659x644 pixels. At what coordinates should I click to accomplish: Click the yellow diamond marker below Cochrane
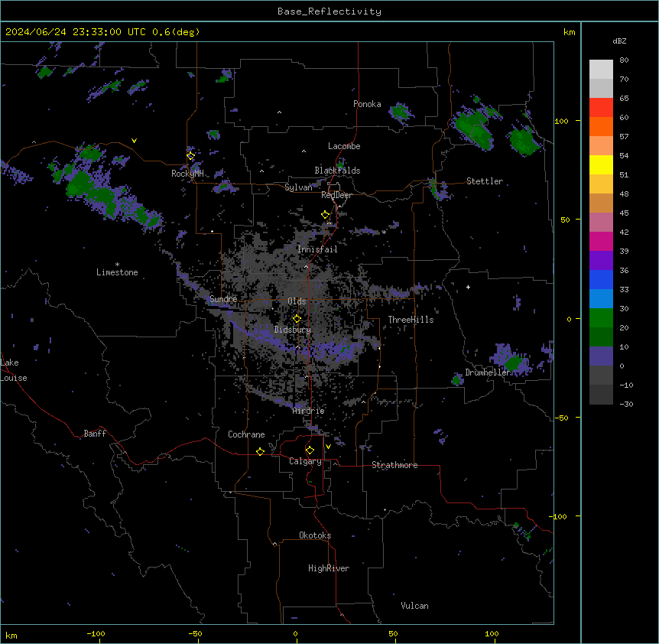[260, 451]
